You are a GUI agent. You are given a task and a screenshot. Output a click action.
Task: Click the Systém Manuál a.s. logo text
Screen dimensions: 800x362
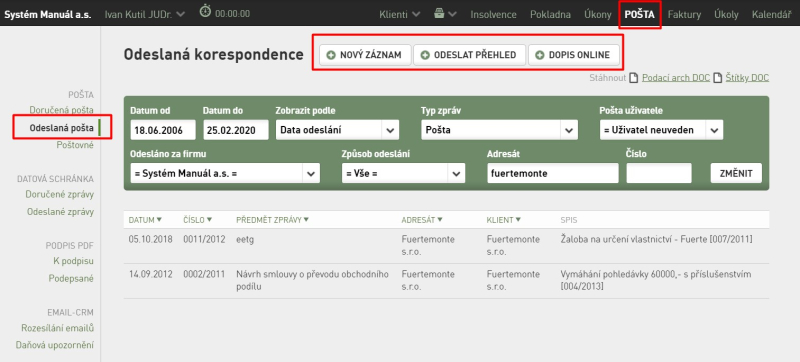click(47, 14)
